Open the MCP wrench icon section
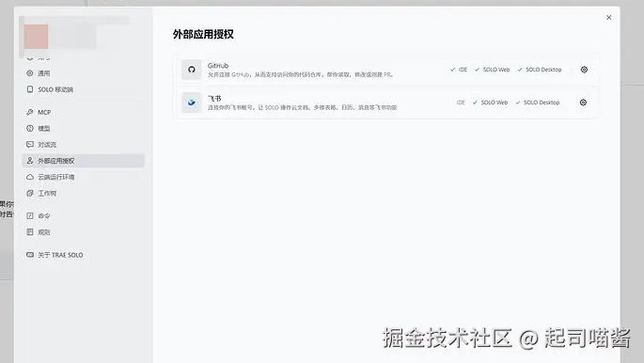This screenshot has height=363, width=644. (x=29, y=112)
